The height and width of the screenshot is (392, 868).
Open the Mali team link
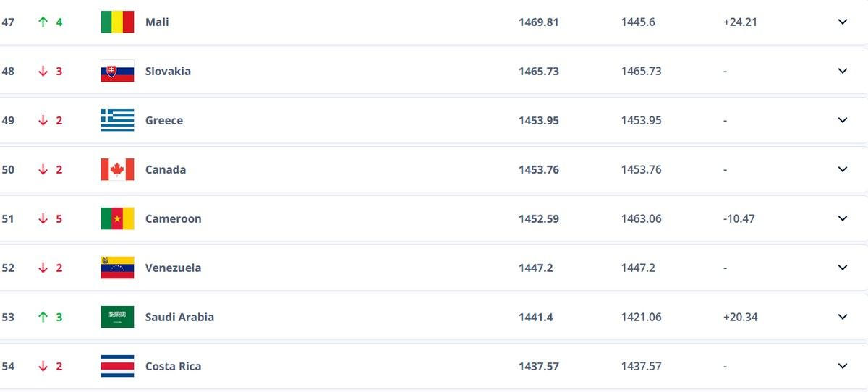(x=157, y=22)
